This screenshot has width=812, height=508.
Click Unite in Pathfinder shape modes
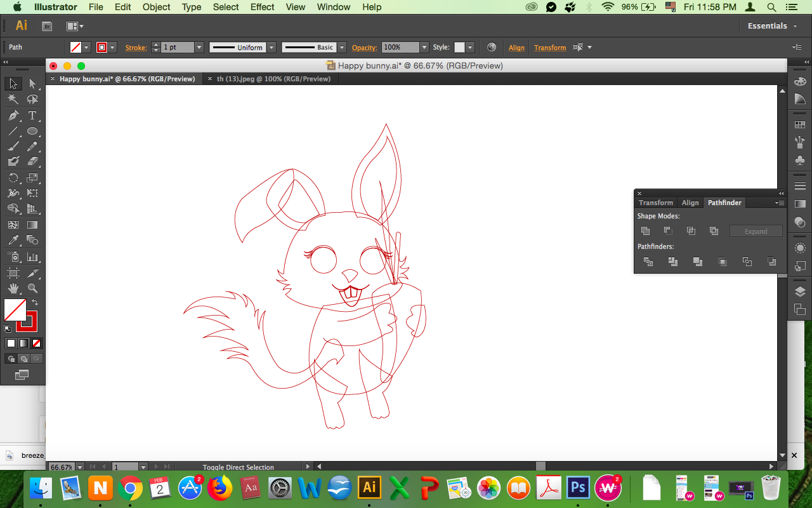[x=646, y=231]
